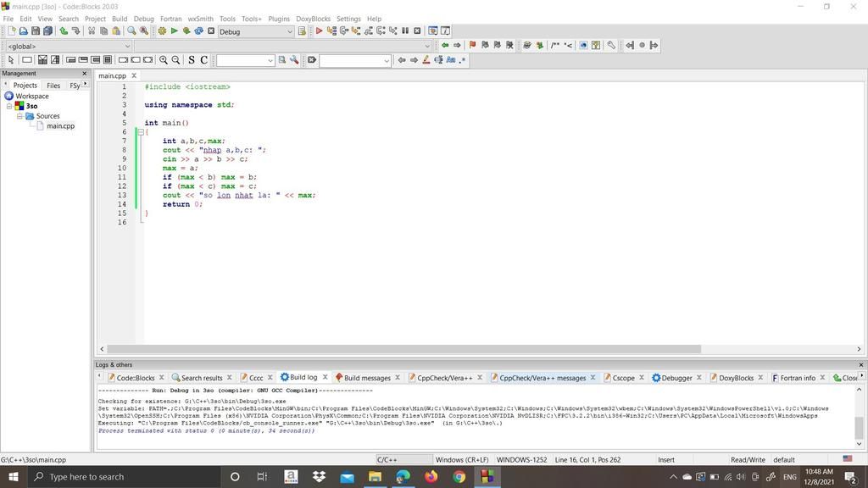Screen dimensions: 868x488
Task: Click the Save all files icon
Action: (x=48, y=31)
